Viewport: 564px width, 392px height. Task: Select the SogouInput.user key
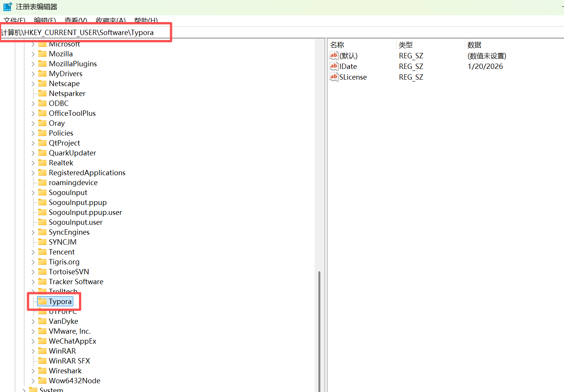(x=76, y=222)
